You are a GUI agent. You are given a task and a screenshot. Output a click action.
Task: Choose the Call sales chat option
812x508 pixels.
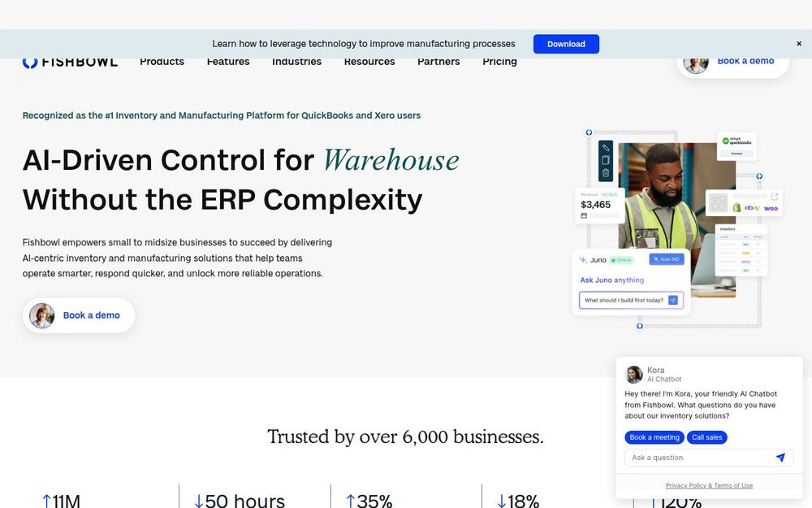pos(707,437)
